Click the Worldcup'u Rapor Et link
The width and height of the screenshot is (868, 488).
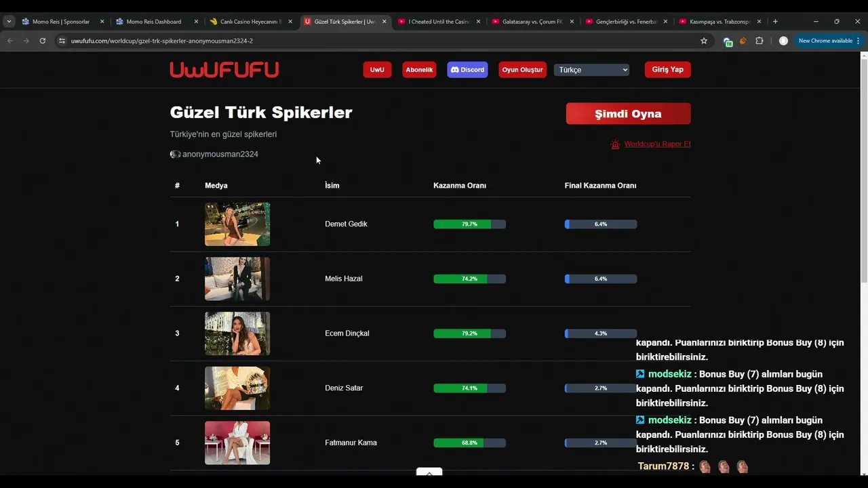click(x=657, y=144)
